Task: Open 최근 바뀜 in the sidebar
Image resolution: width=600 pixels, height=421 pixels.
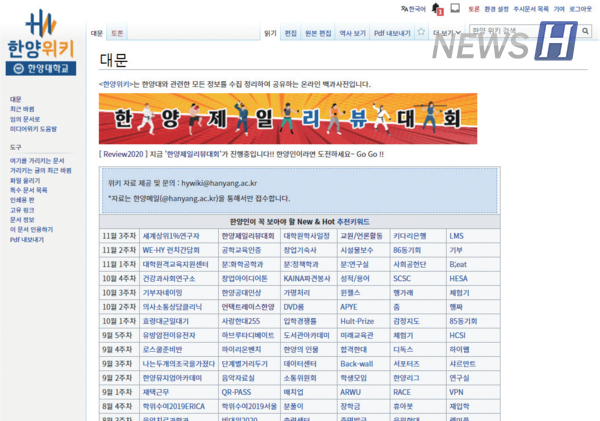Action: 22,109
